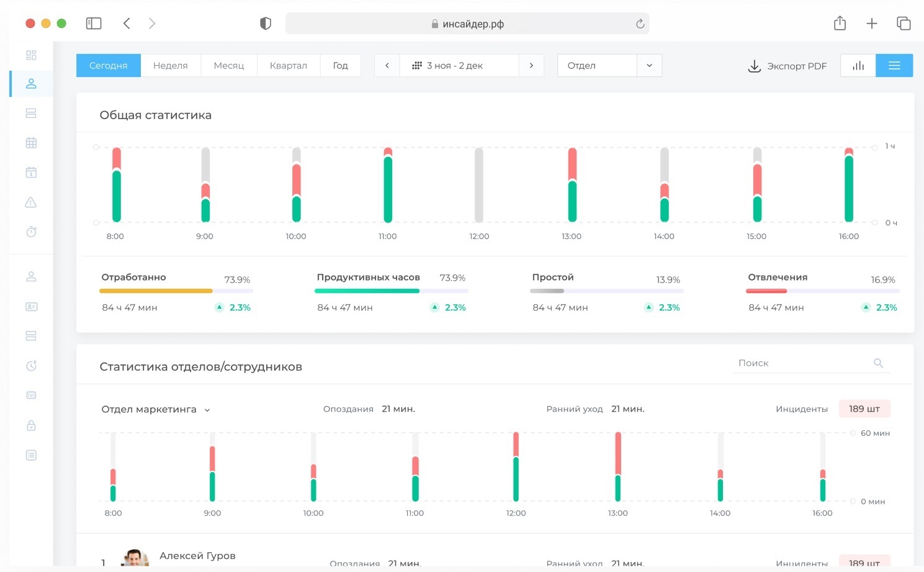Click the ID card icon in sidebar

click(31, 307)
